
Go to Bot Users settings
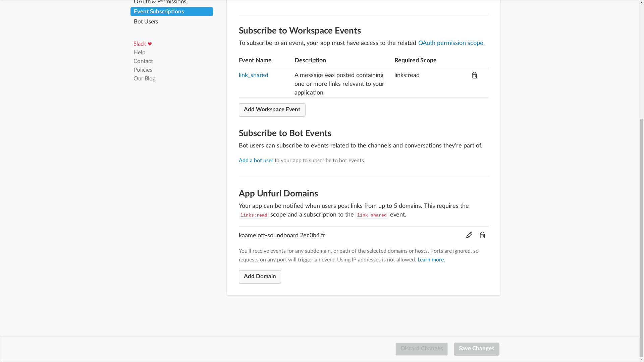(x=146, y=22)
